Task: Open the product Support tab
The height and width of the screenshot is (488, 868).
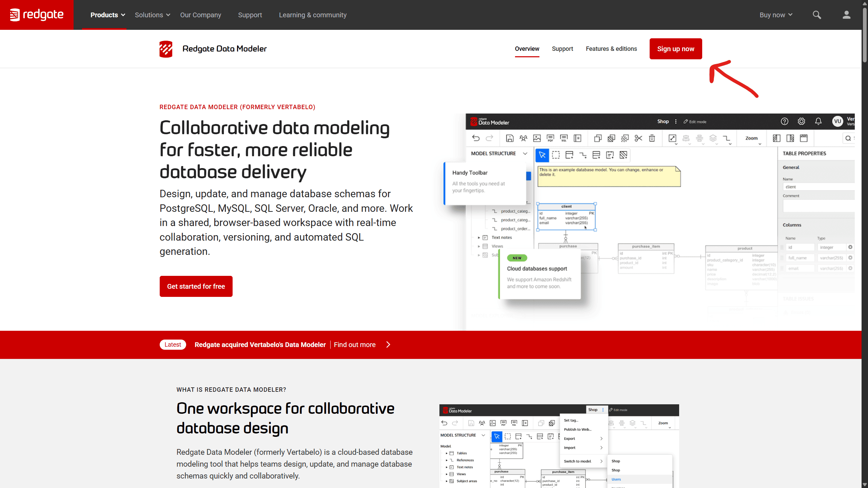Action: (562, 49)
